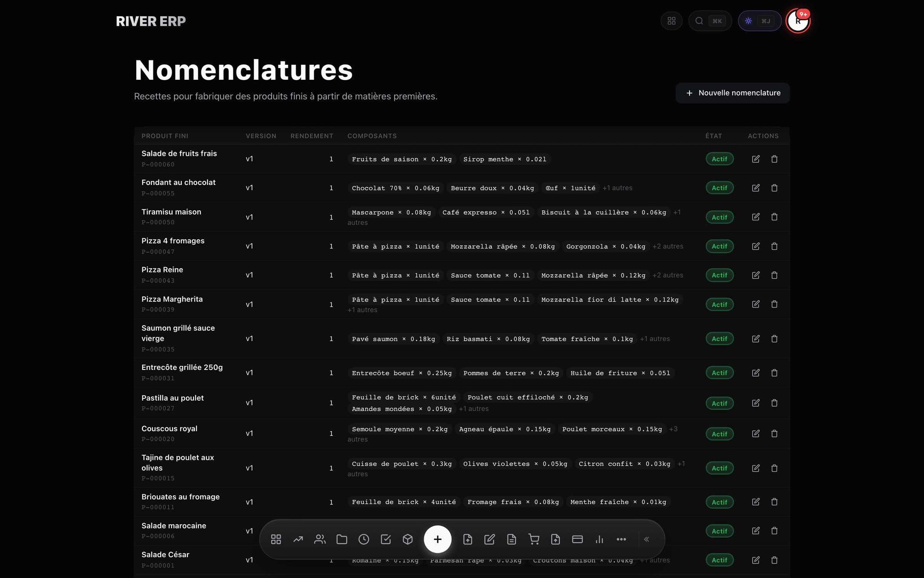This screenshot has width=924, height=578.
Task: Edit the Salade de fruits frais nomenclature
Action: click(756, 159)
